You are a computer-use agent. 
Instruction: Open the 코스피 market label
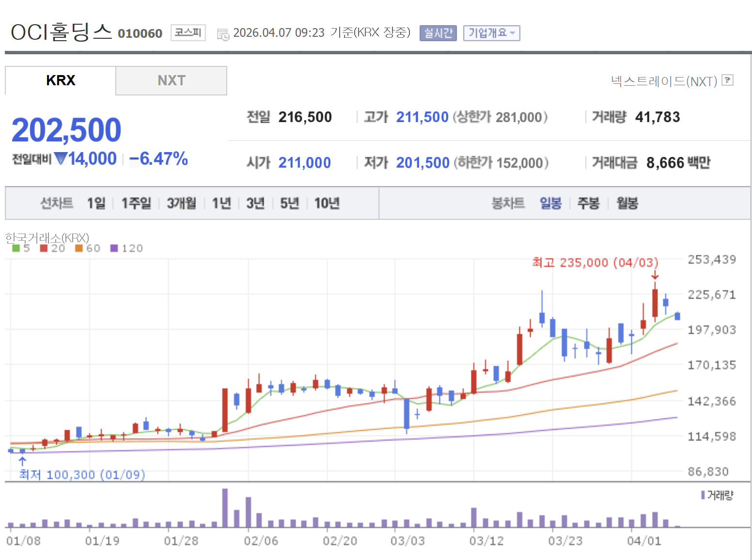[188, 32]
